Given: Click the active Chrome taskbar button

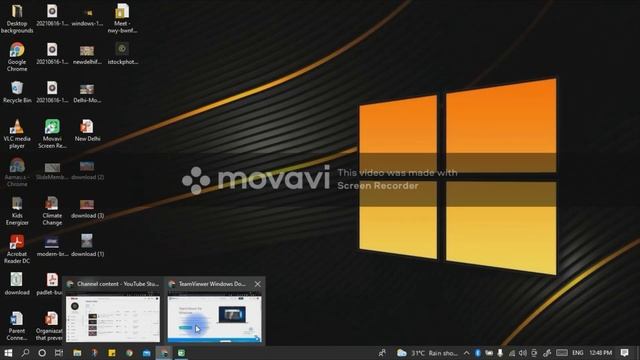Looking at the screenshot, I should (x=164, y=353).
